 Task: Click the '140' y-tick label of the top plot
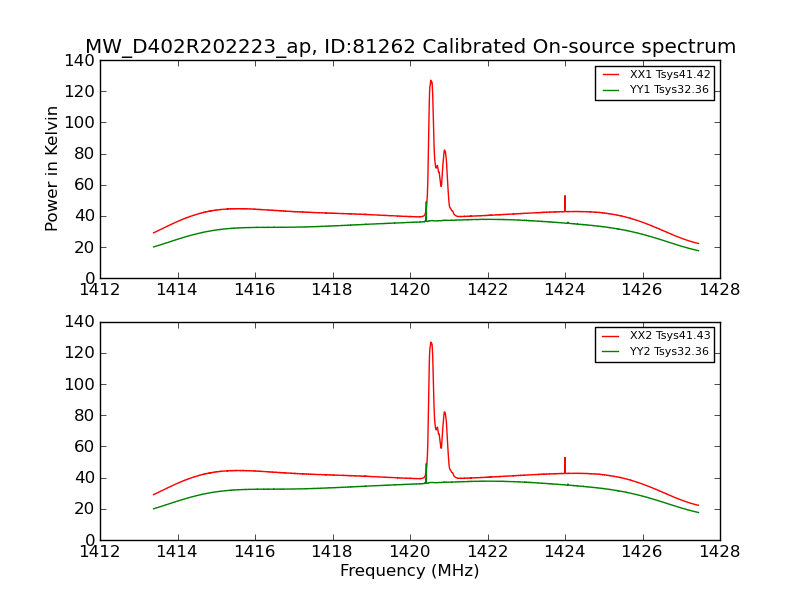[80, 61]
